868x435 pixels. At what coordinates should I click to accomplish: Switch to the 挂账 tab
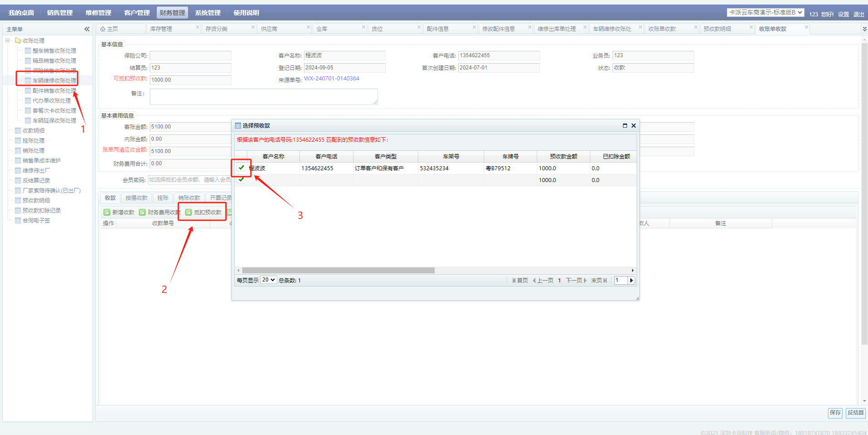click(162, 198)
